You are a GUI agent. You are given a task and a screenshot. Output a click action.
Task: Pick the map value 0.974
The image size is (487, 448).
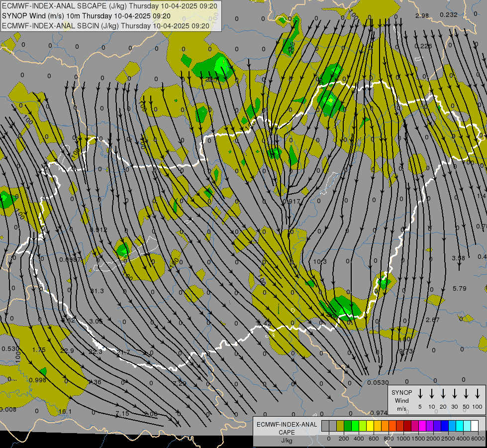pyautogui.click(x=379, y=413)
